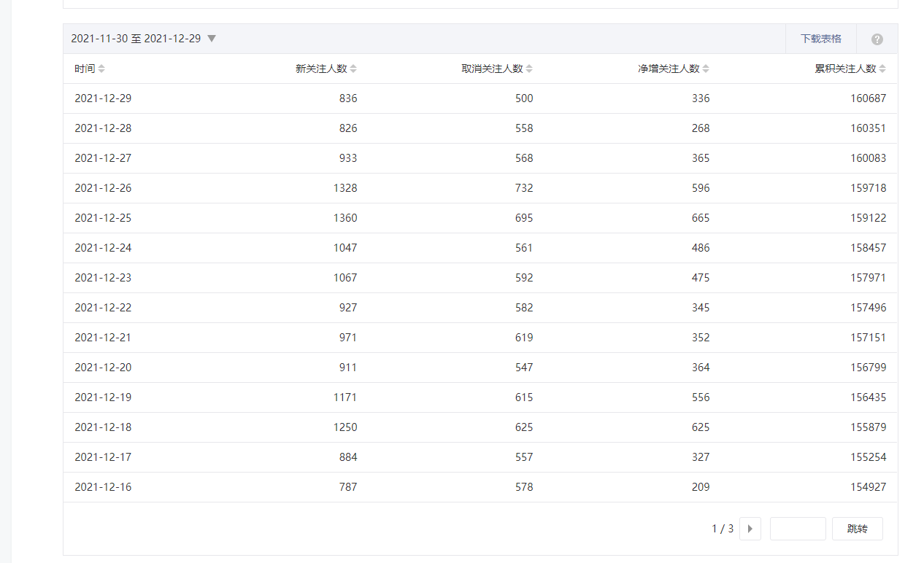
Task: Click cumulative followers value 154927
Action: 869,487
